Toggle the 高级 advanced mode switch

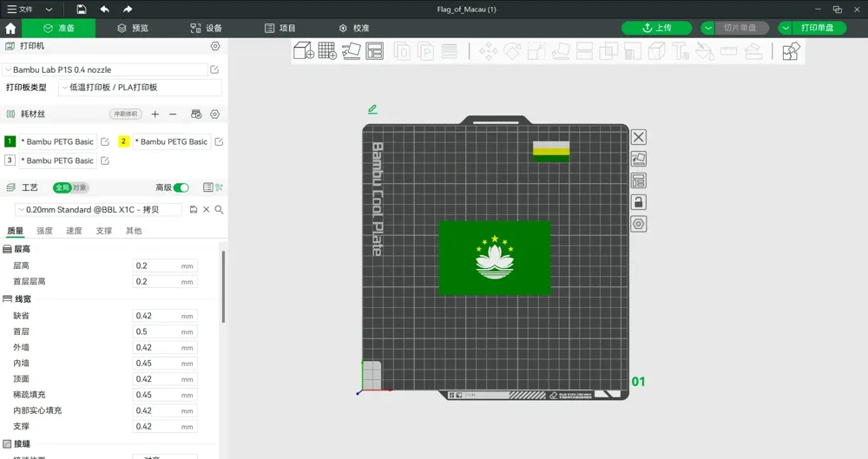181,187
